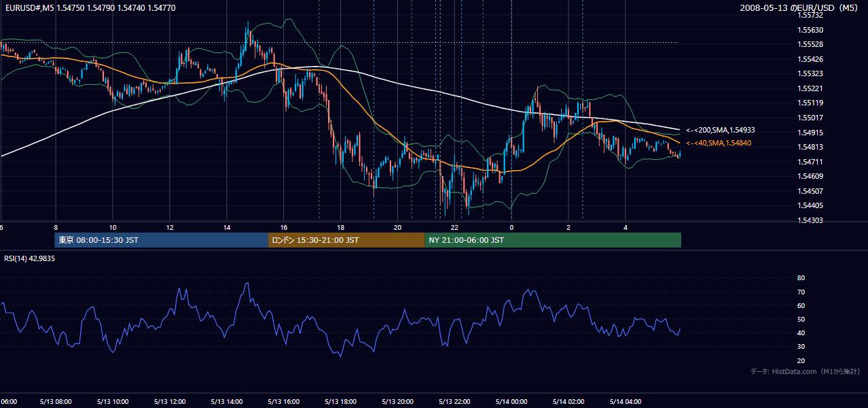Select the NY 21:00-06:00 JST session bar

click(553, 240)
